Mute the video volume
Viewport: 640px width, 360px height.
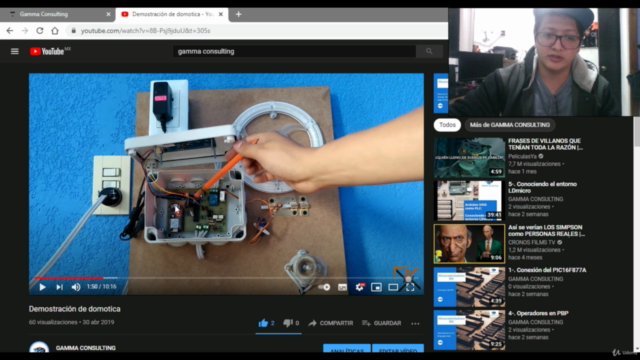(76, 287)
